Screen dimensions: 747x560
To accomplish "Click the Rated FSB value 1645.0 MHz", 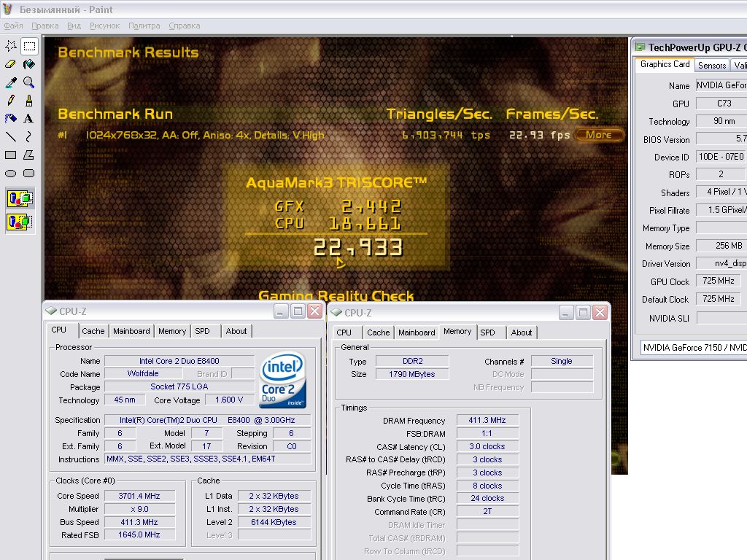I will (x=139, y=534).
